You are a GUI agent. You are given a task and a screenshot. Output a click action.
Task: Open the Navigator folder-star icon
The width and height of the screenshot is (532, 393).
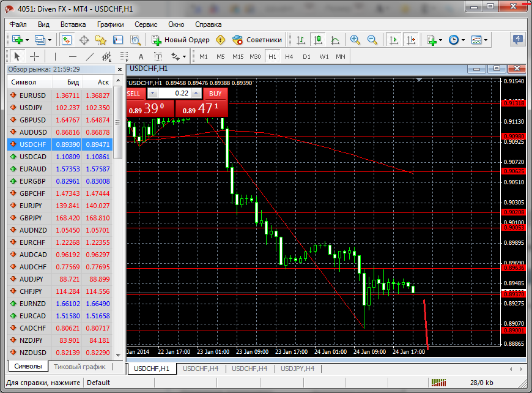click(x=101, y=40)
